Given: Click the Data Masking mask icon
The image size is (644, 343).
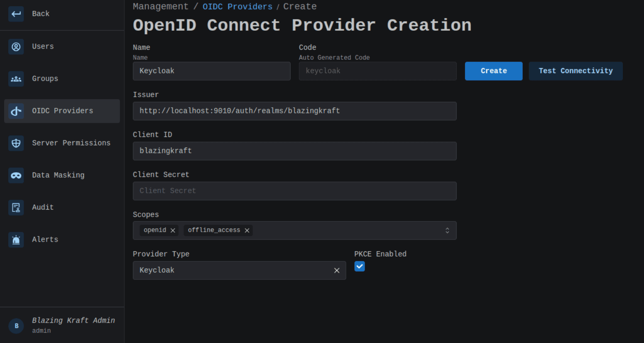Looking at the screenshot, I should click(16, 175).
